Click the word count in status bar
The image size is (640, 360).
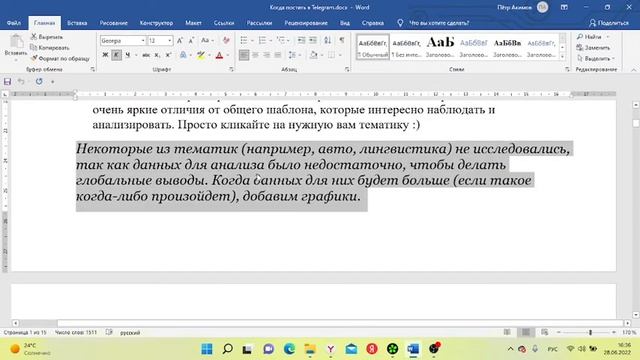pyautogui.click(x=76, y=332)
